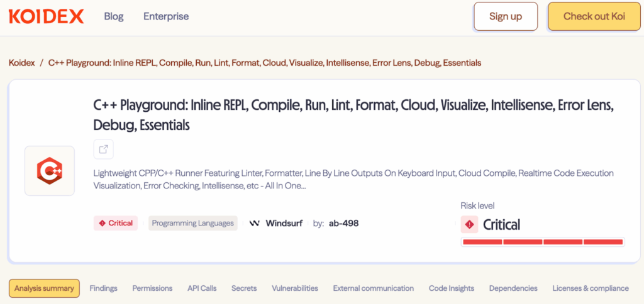The width and height of the screenshot is (644, 304).
Task: Switch to the Vulnerabilities tab
Action: [295, 288]
